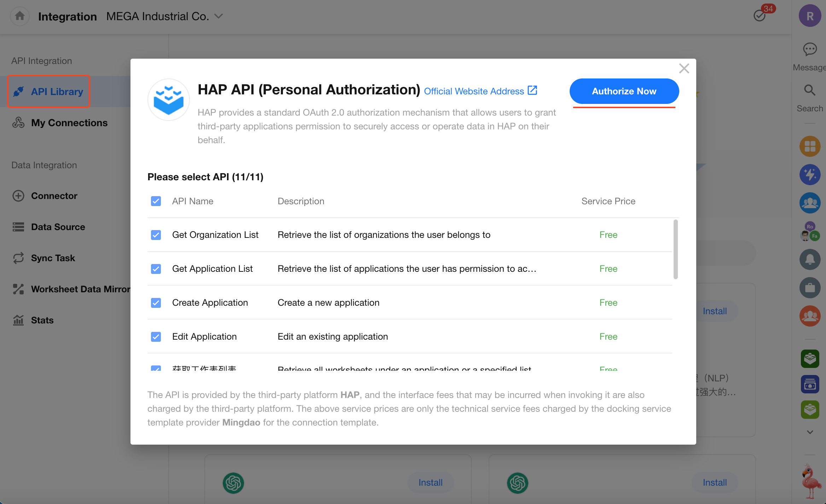Open the task checkmark notification icon
This screenshot has width=826, height=504.
(759, 16)
